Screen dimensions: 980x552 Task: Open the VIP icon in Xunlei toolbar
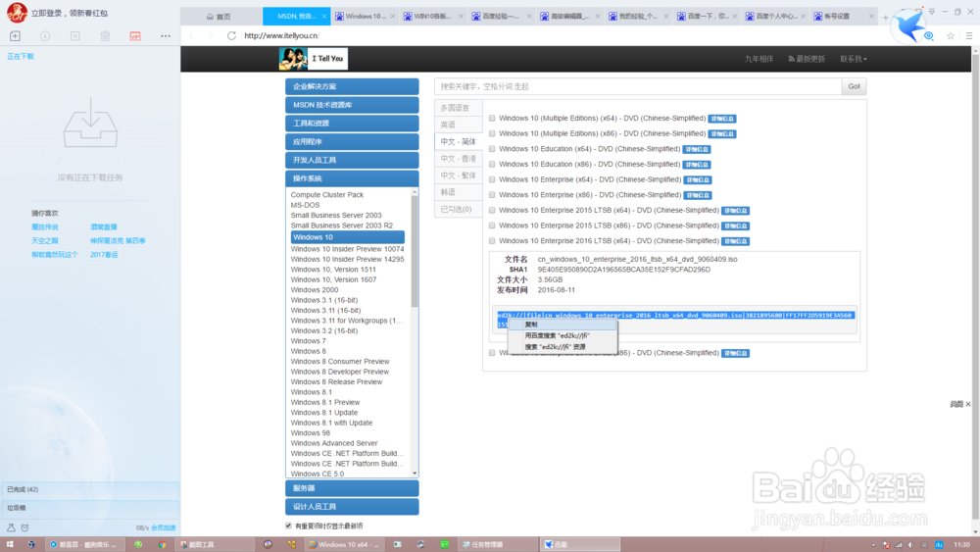coord(135,36)
